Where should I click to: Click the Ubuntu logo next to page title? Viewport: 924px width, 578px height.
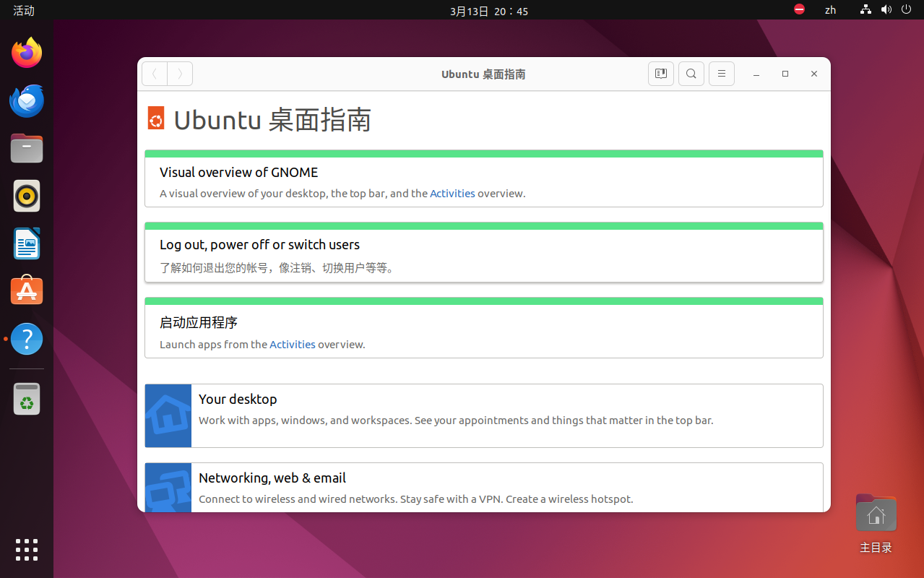click(x=155, y=118)
